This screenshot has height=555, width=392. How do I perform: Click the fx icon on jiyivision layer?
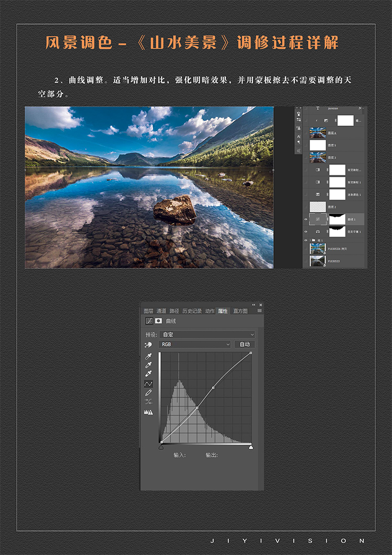click(x=360, y=109)
